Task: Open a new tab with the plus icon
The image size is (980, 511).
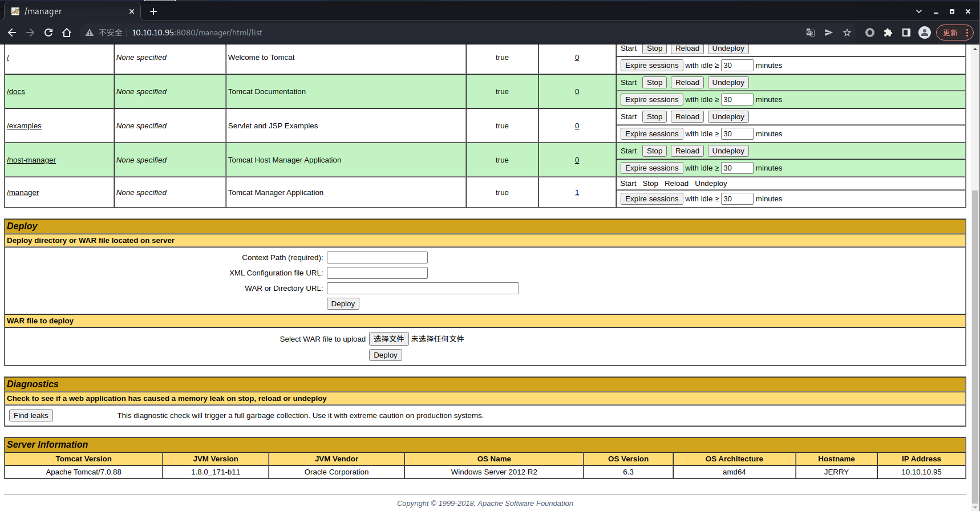Action: (x=153, y=11)
